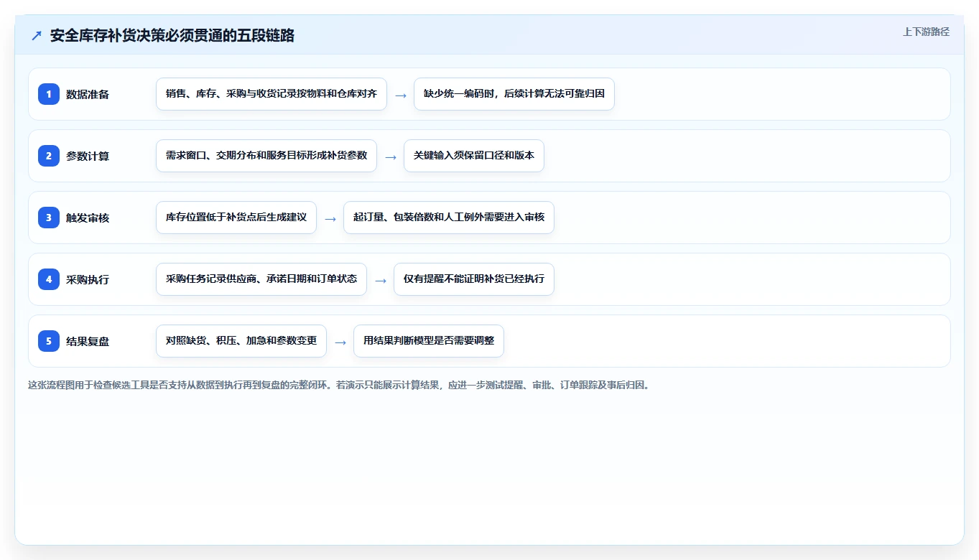Click the title 安全库存补货决策必须贯通的五段链路
The width and height of the screenshot is (979, 560).
(172, 36)
